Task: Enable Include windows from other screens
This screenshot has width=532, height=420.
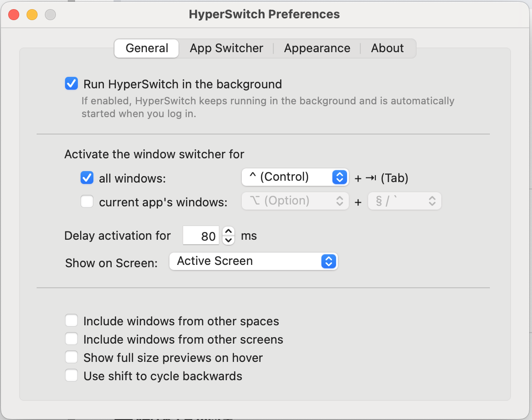Action: [x=71, y=339]
